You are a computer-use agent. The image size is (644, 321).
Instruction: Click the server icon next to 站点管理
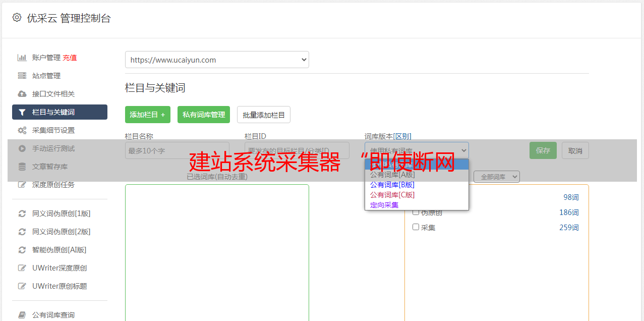[x=22, y=76]
